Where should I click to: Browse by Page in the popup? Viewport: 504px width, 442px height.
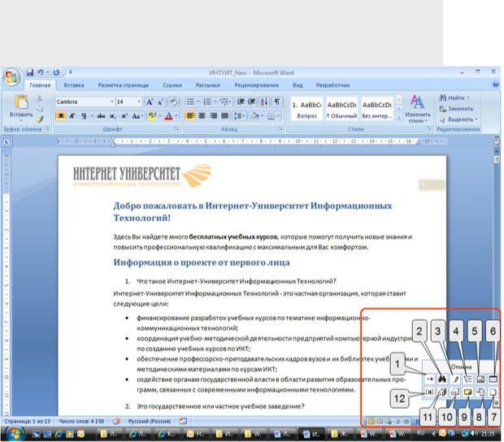click(493, 392)
